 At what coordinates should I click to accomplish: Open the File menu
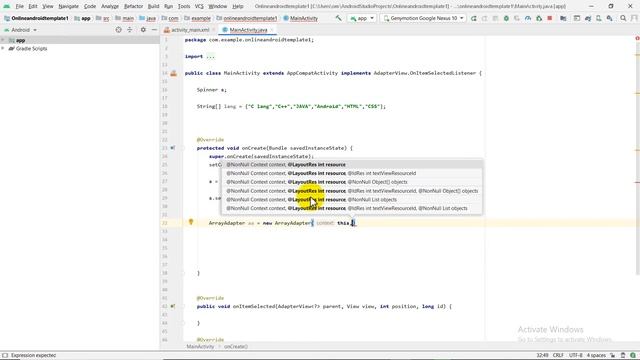[x=20, y=6]
